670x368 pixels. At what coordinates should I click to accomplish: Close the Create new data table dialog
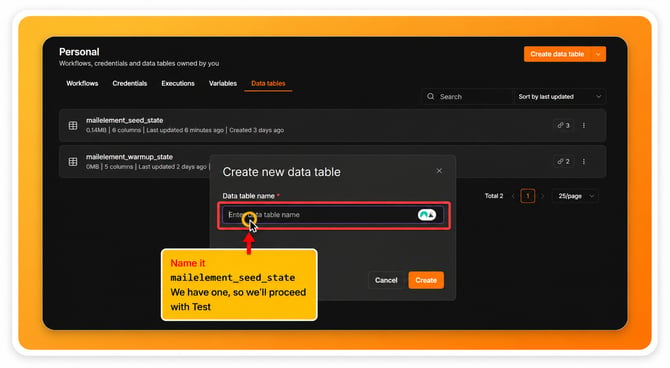(439, 171)
